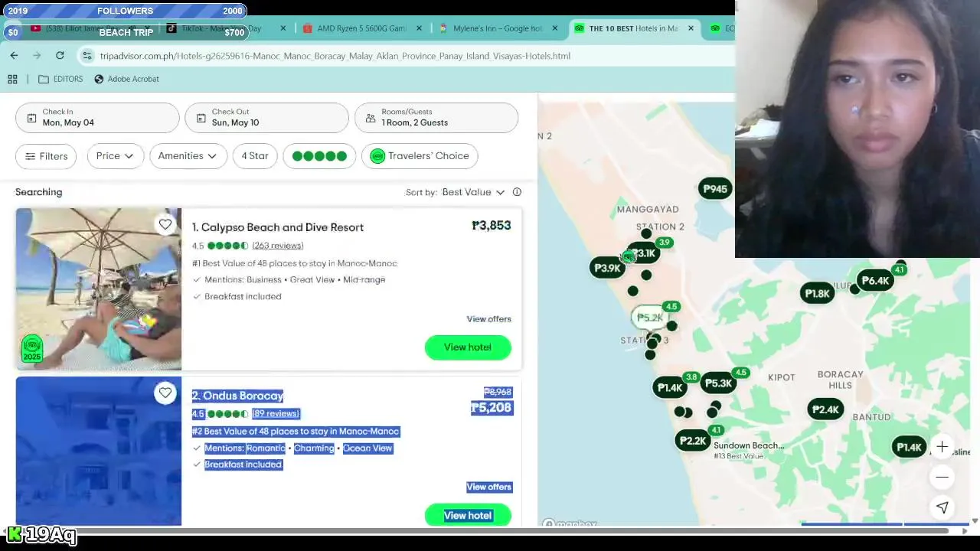Toggle the five-bubble rating filter

pos(319,156)
